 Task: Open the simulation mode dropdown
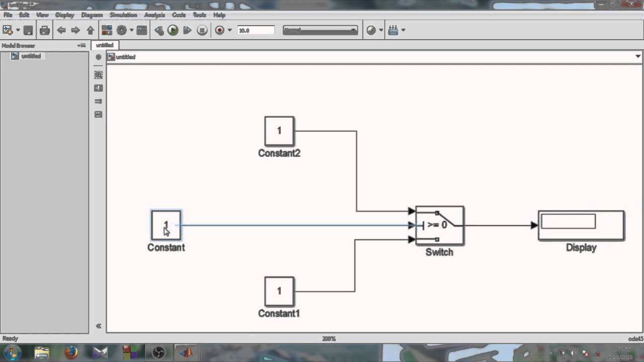point(320,30)
